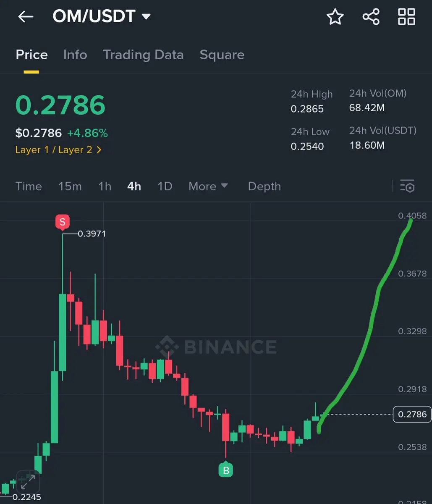Select the 1h timeframe
Image resolution: width=432 pixels, height=504 pixels.
point(105,186)
